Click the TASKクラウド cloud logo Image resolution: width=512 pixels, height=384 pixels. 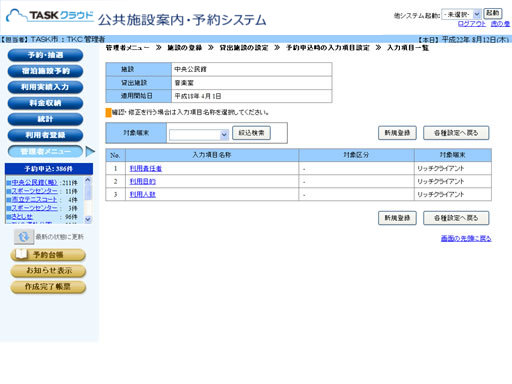50,16
